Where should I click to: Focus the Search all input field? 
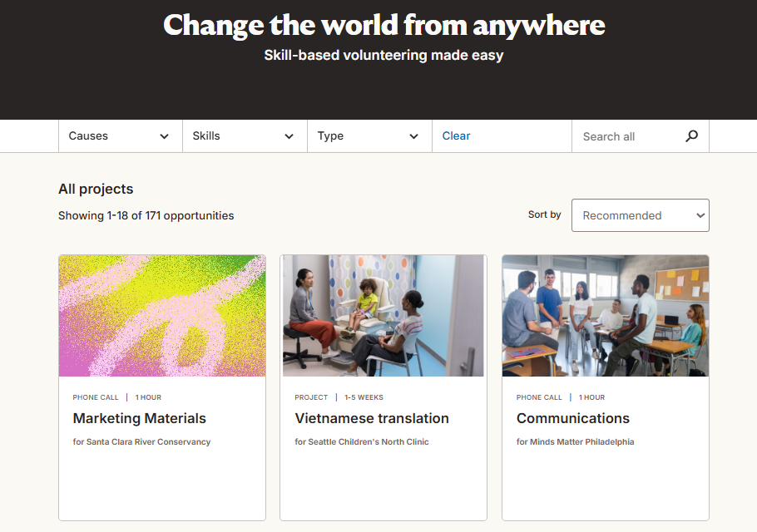point(628,136)
